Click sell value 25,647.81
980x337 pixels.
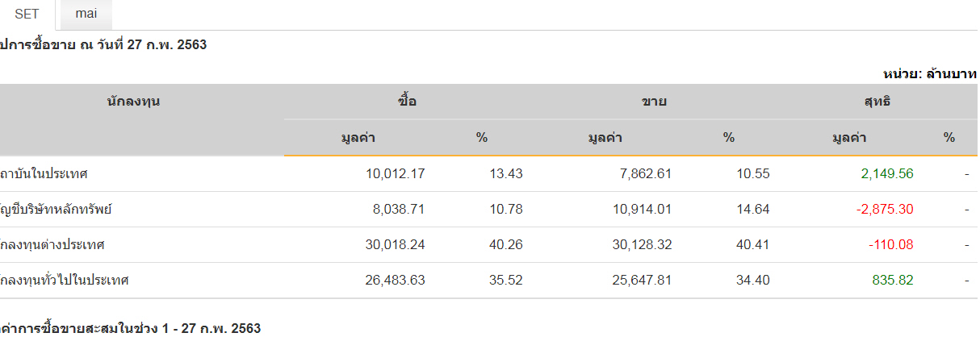[641, 280]
